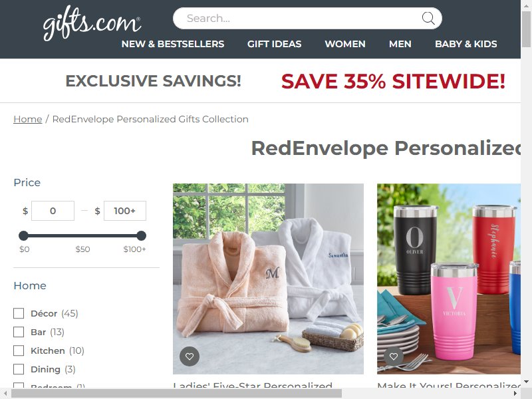Check the Décor filter checkbox
532x399 pixels.
(x=19, y=313)
